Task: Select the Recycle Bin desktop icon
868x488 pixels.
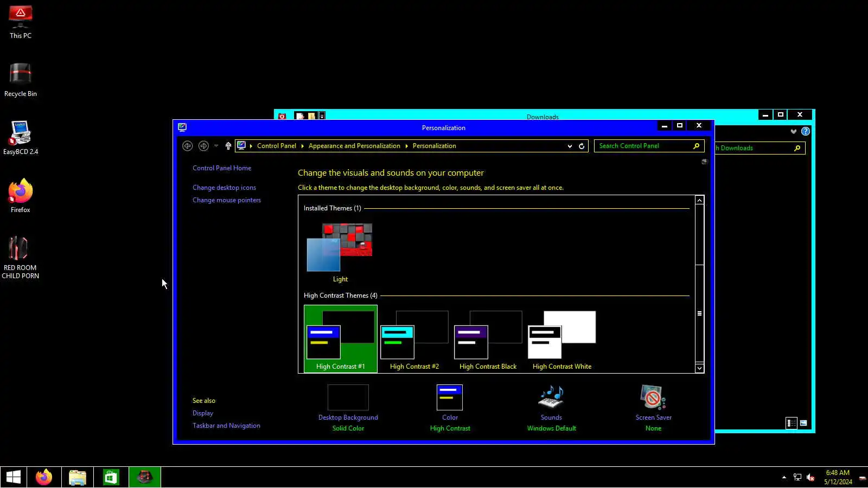Action: 21,80
